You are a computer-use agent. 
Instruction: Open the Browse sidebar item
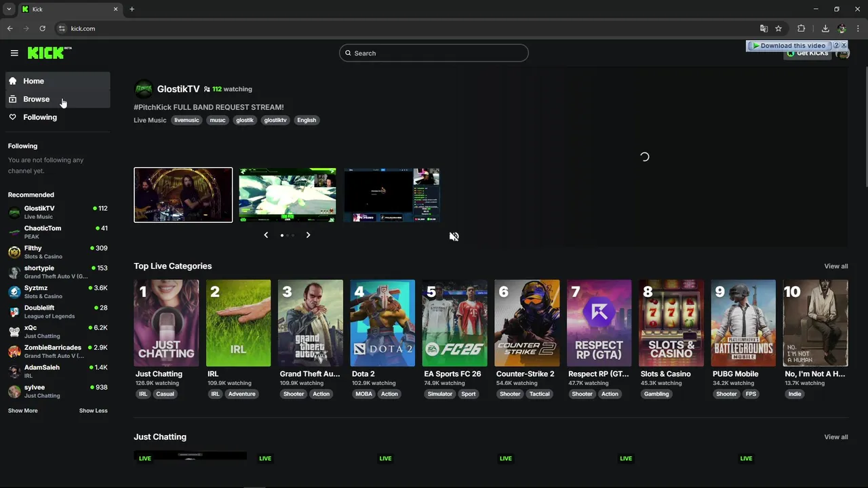[x=58, y=99]
